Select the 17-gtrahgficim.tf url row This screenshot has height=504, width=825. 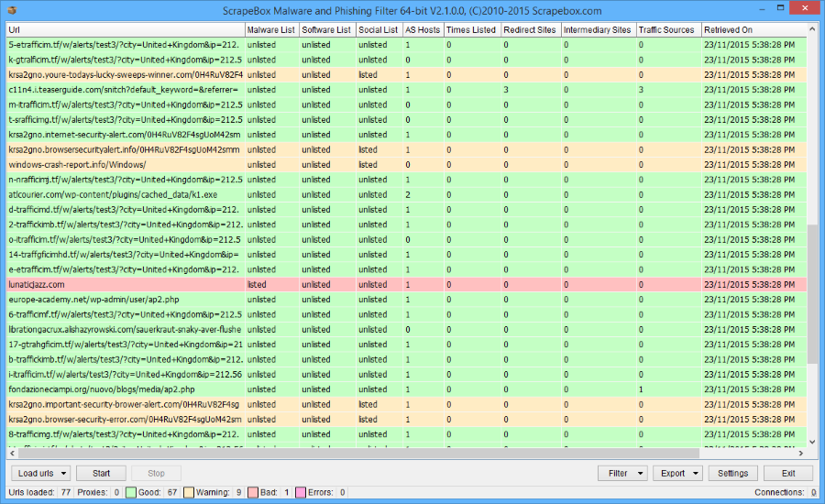(x=406, y=345)
